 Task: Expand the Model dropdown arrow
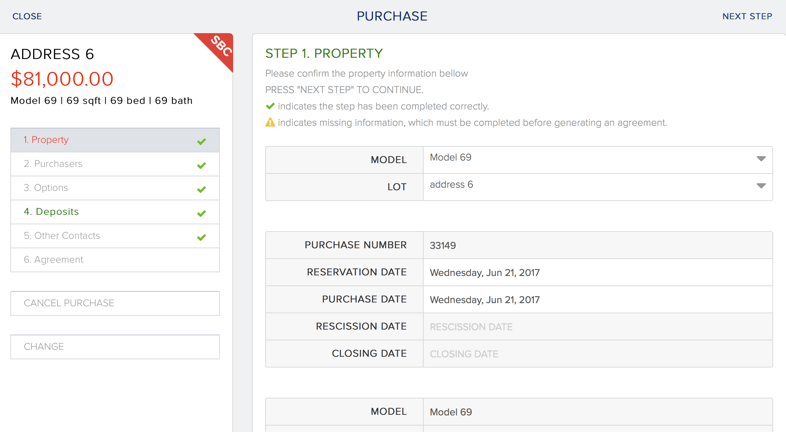(x=761, y=159)
